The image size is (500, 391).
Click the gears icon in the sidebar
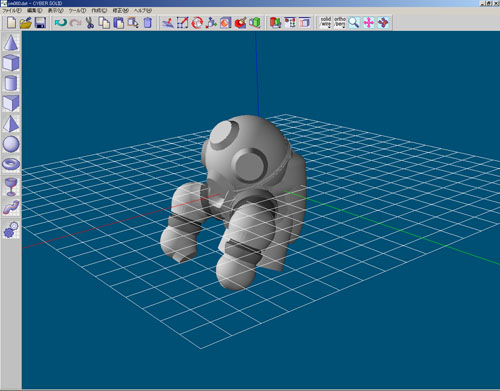(11, 229)
